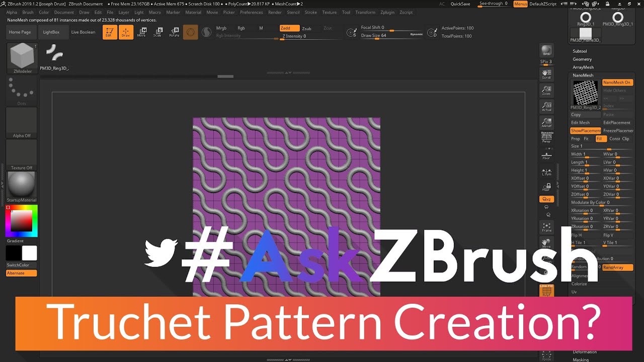This screenshot has width=644, height=362.
Task: Expand the Uv section
Action: (x=574, y=292)
